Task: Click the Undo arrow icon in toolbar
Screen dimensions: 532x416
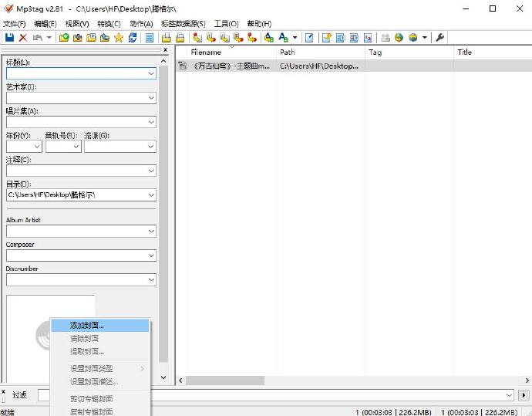Action: coord(37,37)
